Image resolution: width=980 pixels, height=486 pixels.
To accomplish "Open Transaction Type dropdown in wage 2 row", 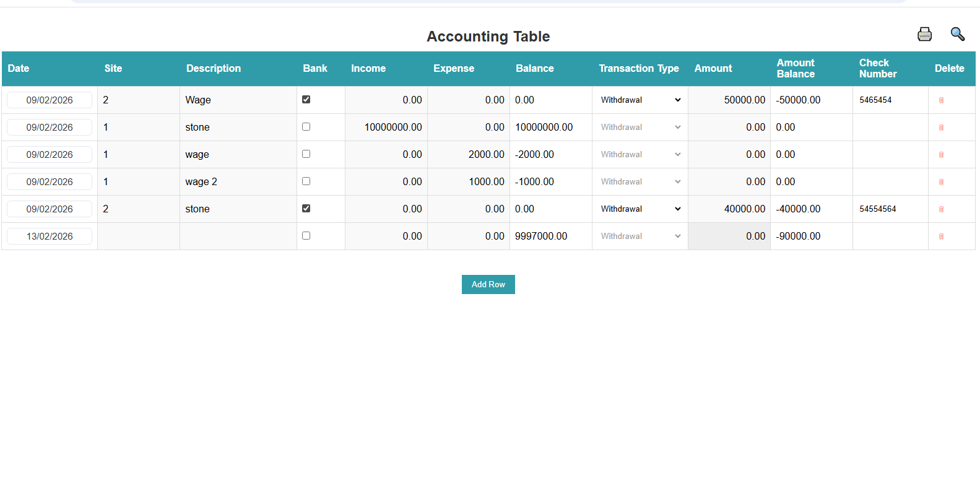I will point(640,181).
